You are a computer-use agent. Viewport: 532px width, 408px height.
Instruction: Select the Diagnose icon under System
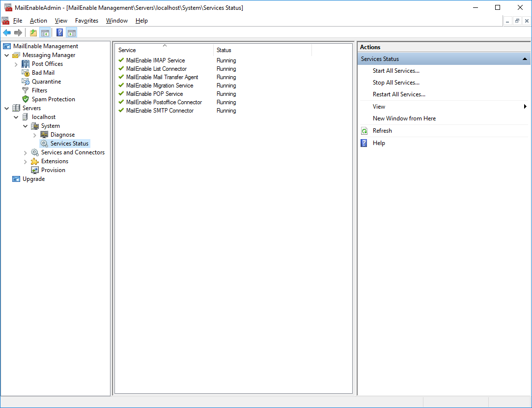pyautogui.click(x=44, y=134)
